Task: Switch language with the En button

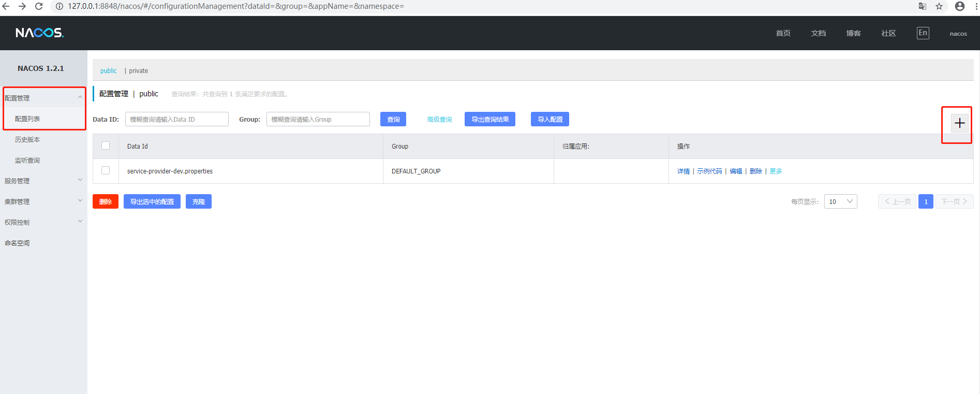Action: coord(923,33)
